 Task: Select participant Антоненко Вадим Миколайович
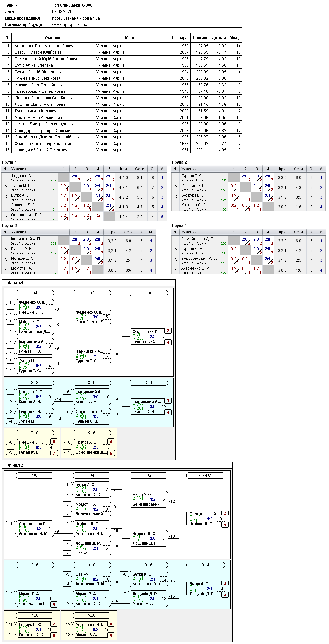[x=44, y=46]
